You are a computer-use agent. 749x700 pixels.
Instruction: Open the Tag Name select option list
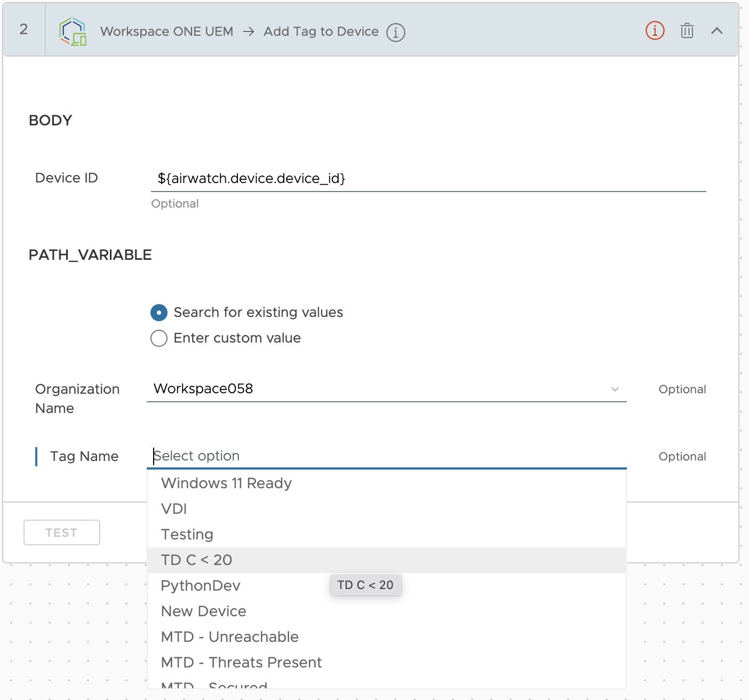click(373, 456)
